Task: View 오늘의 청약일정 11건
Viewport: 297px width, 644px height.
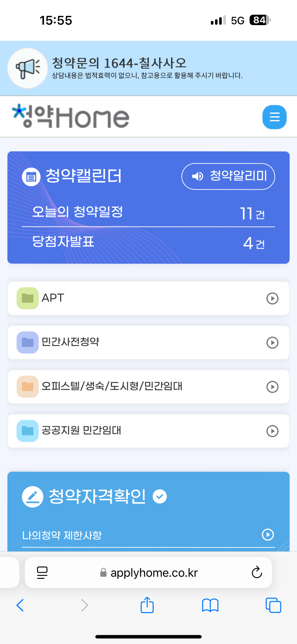Action: [148, 212]
